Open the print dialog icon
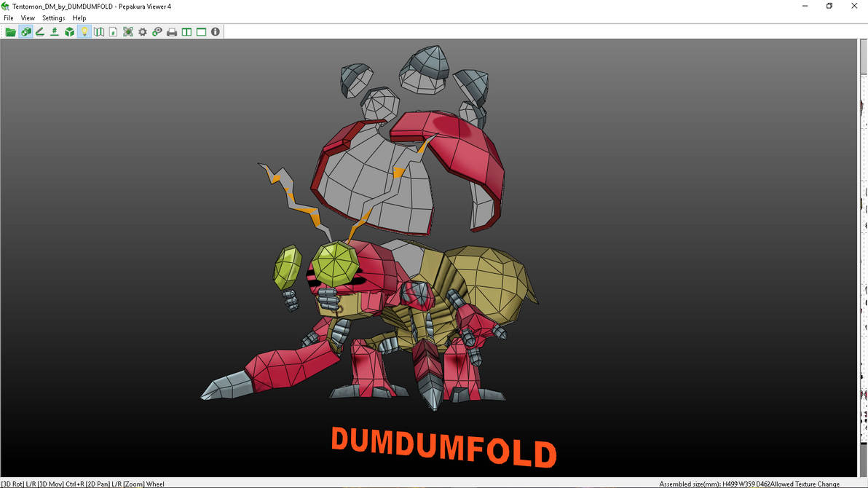 (171, 31)
